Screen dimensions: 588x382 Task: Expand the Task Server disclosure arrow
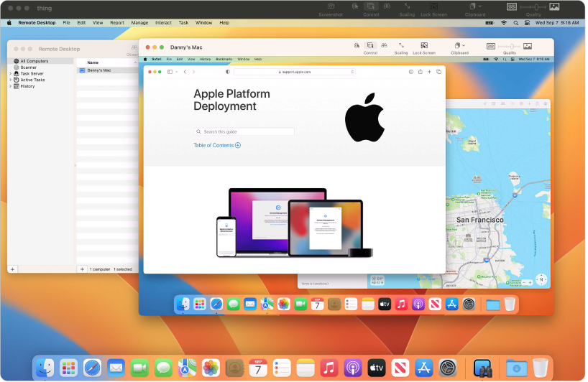11,74
